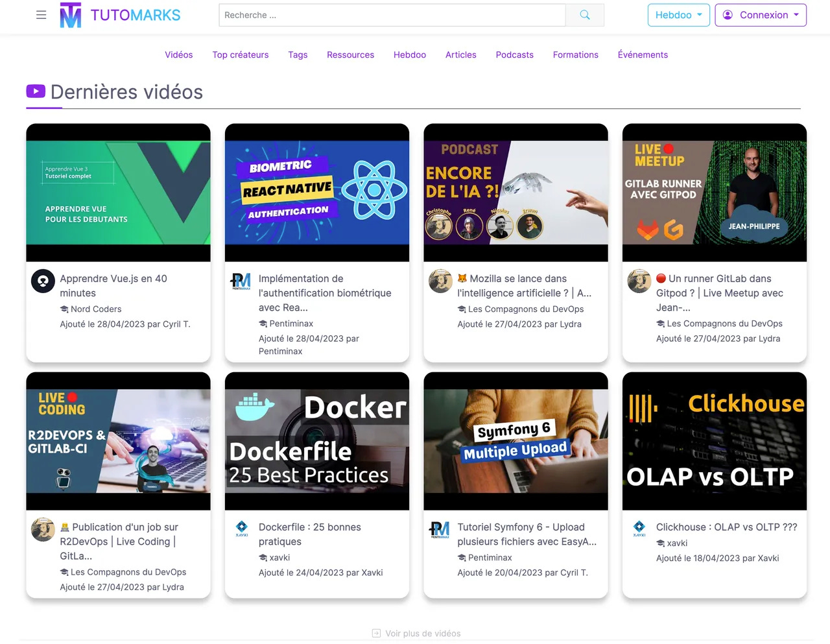This screenshot has height=644, width=830.
Task: Click 'Ajouté le 28/04/2023 par Cyril T.'
Action: 125,324
